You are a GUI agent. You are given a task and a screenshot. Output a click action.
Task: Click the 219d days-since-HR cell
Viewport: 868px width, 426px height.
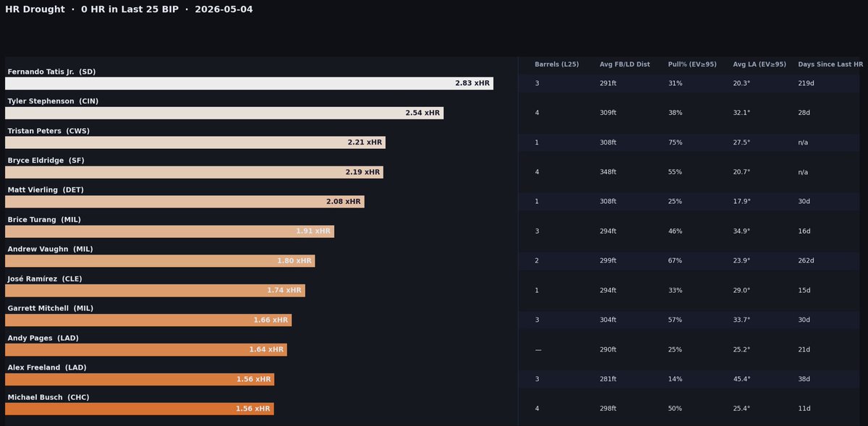[x=806, y=84]
